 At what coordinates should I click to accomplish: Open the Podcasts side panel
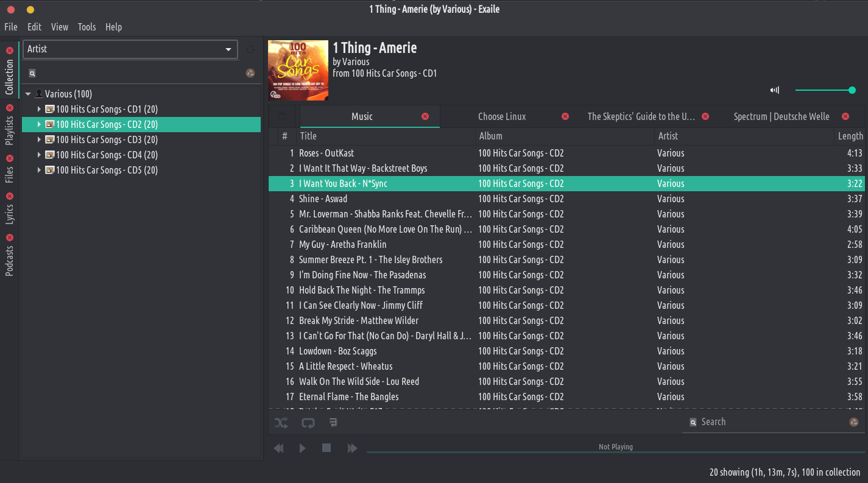pyautogui.click(x=9, y=260)
